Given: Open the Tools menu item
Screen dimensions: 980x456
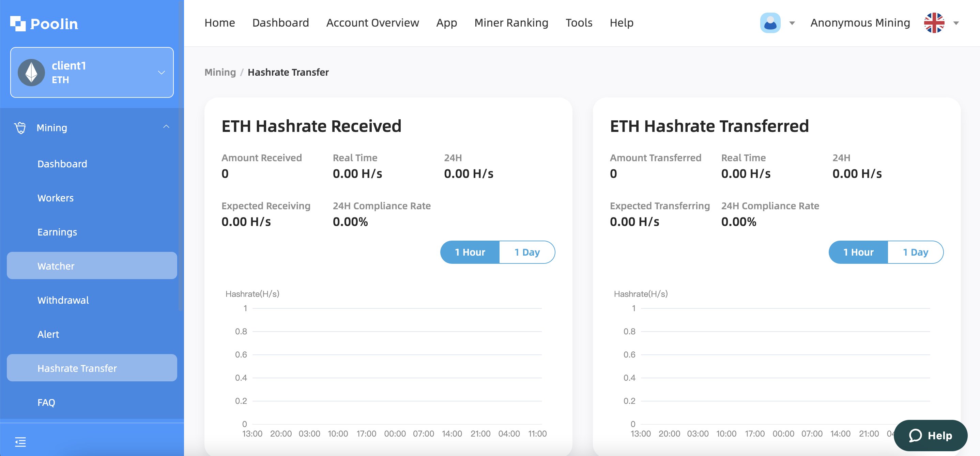Looking at the screenshot, I should (579, 23).
